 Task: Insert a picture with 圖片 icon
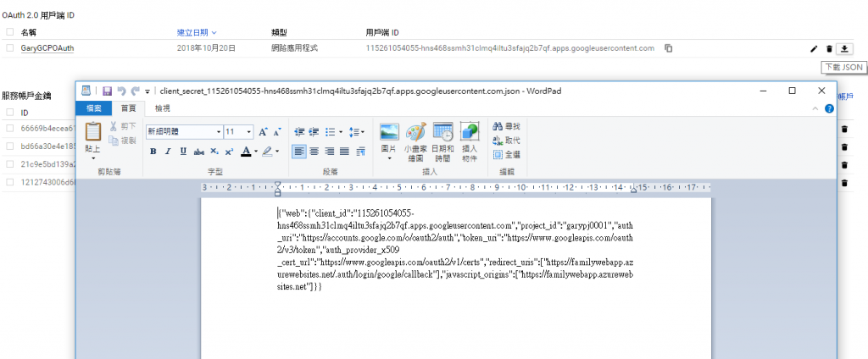pos(389,131)
